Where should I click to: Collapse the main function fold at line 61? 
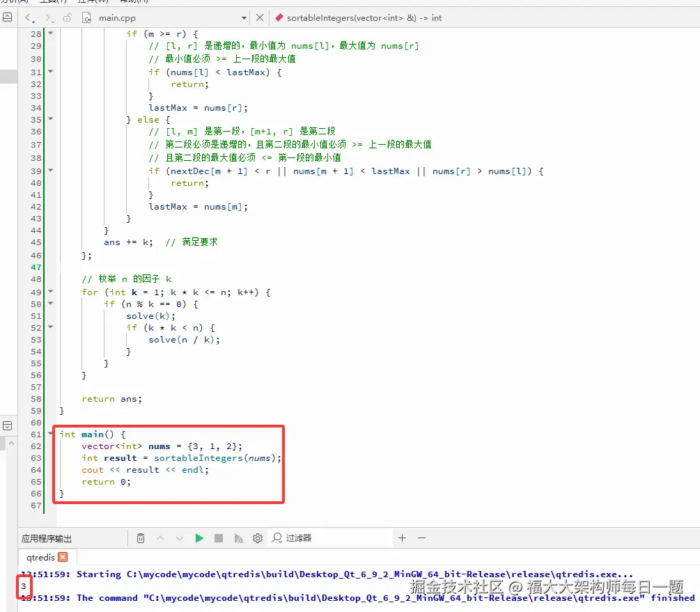50,434
